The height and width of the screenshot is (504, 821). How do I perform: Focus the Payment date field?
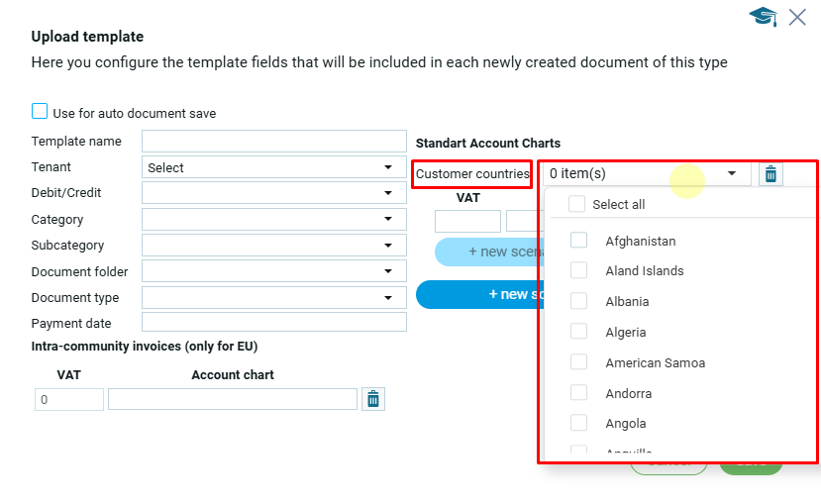click(274, 323)
